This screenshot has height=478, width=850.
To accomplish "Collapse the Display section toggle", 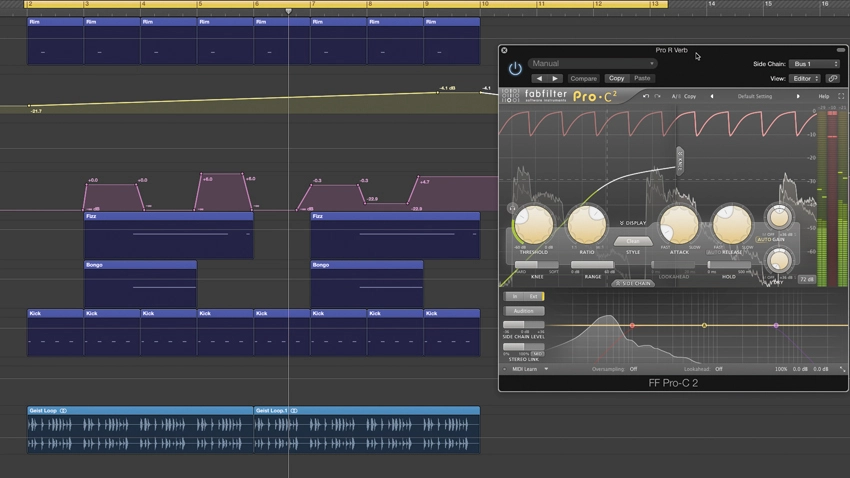I will click(x=633, y=223).
